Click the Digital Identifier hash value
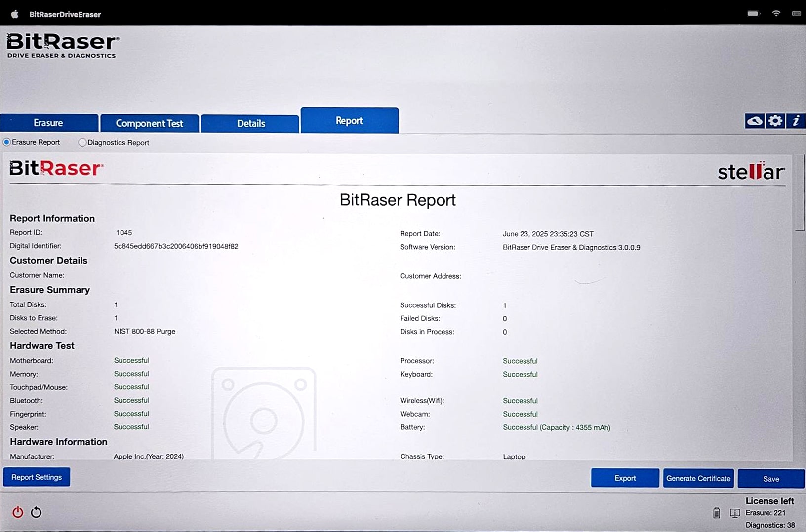Image resolution: width=806 pixels, height=532 pixels. (x=176, y=246)
